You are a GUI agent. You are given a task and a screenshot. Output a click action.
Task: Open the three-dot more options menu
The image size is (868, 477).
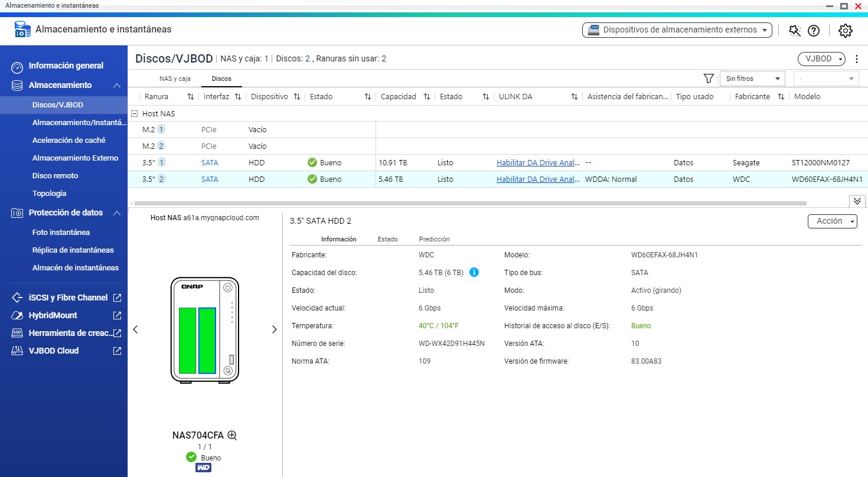pyautogui.click(x=857, y=59)
